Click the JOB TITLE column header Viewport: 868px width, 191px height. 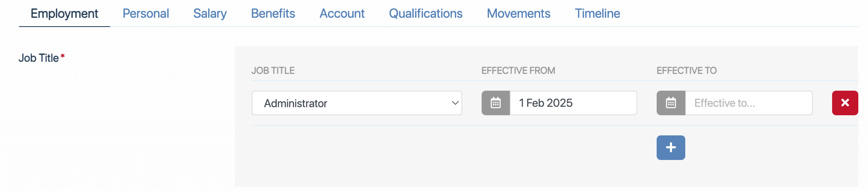tap(273, 71)
